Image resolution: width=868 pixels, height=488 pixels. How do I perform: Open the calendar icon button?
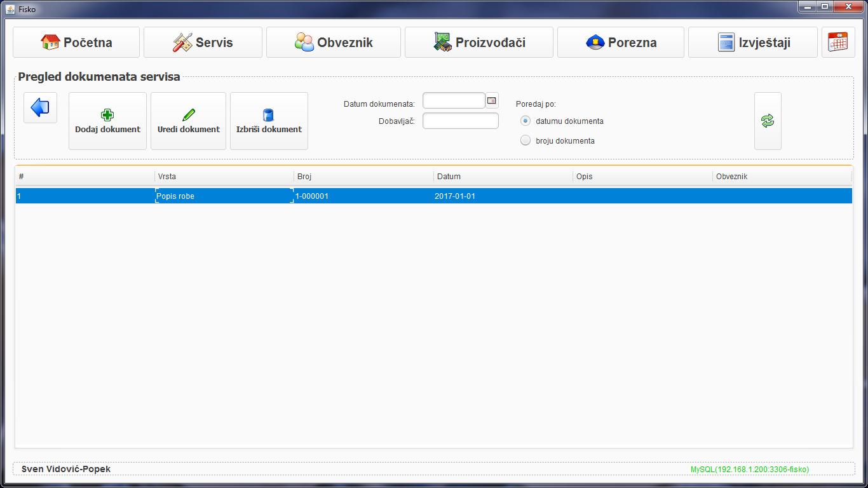[x=838, y=43]
